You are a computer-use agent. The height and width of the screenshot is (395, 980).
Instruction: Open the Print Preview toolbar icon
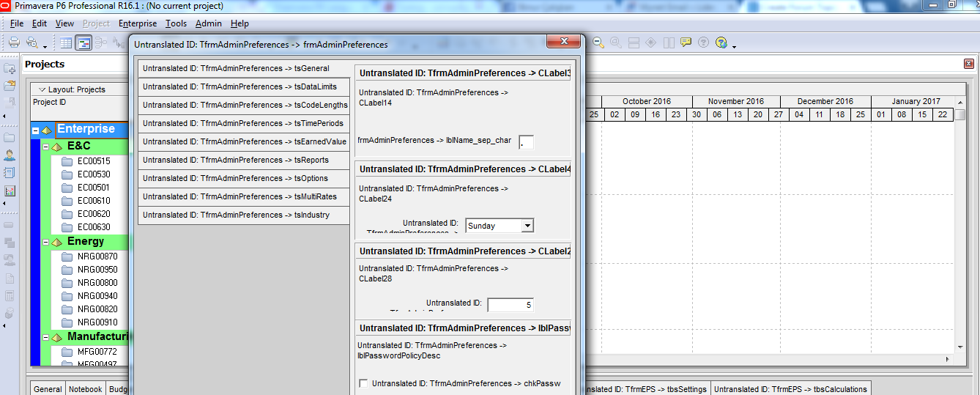click(31, 43)
